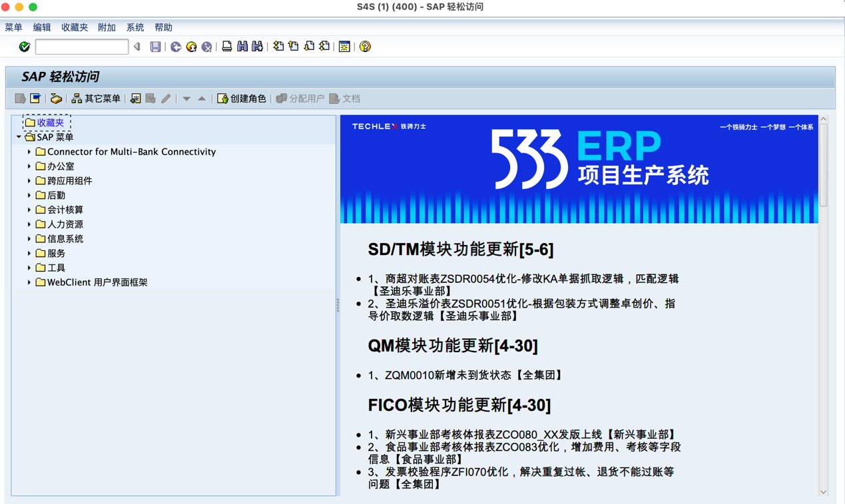Move favorite up with the up arrow

tap(202, 99)
